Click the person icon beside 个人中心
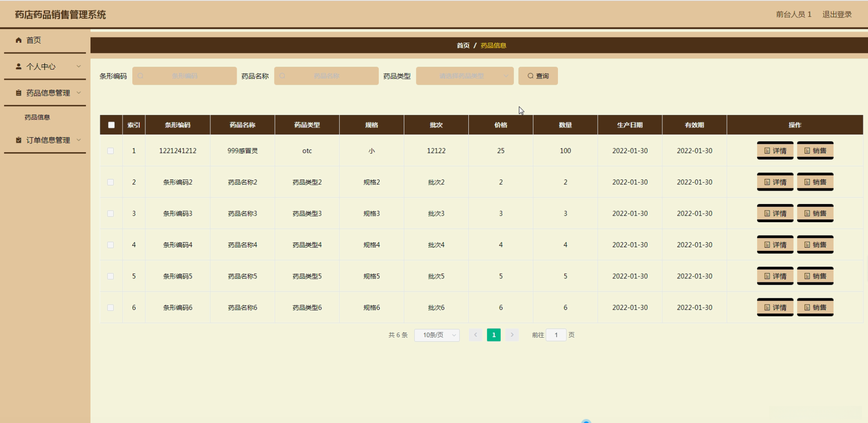 (19, 67)
